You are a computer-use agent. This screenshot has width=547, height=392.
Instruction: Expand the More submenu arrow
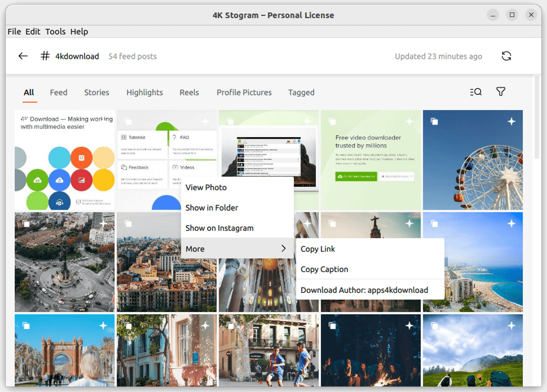pyautogui.click(x=284, y=249)
